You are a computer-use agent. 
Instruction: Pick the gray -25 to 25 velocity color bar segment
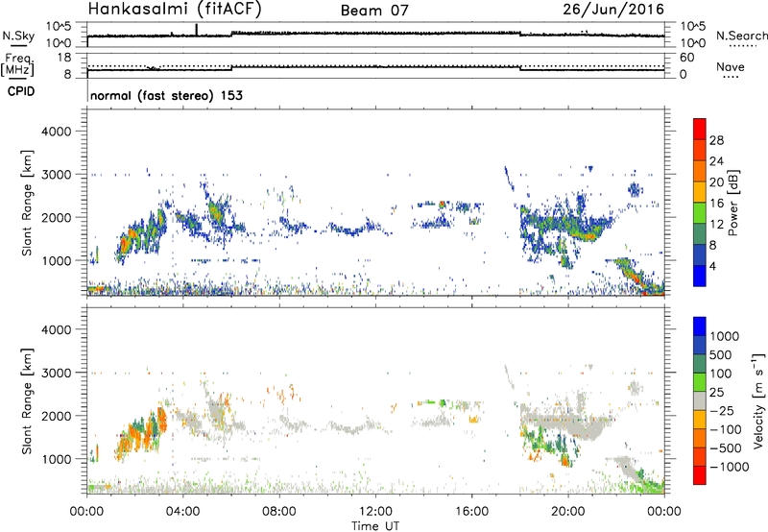(700, 400)
